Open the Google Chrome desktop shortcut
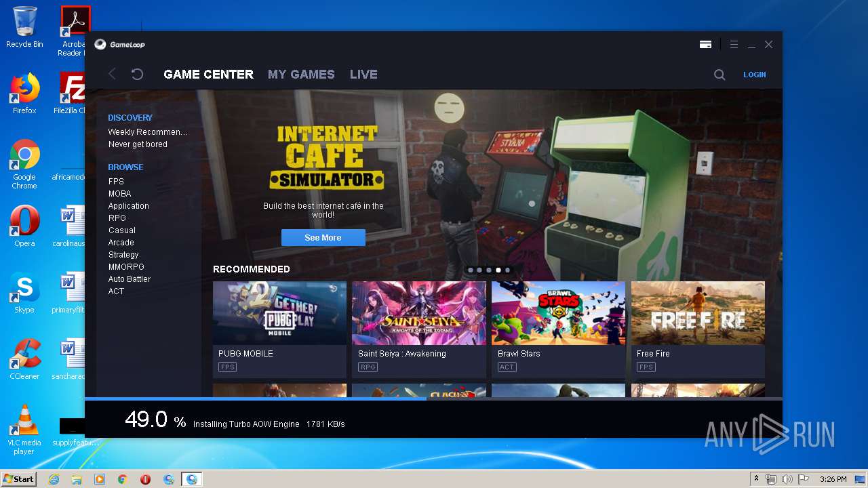The height and width of the screenshot is (488, 868). coord(24,164)
